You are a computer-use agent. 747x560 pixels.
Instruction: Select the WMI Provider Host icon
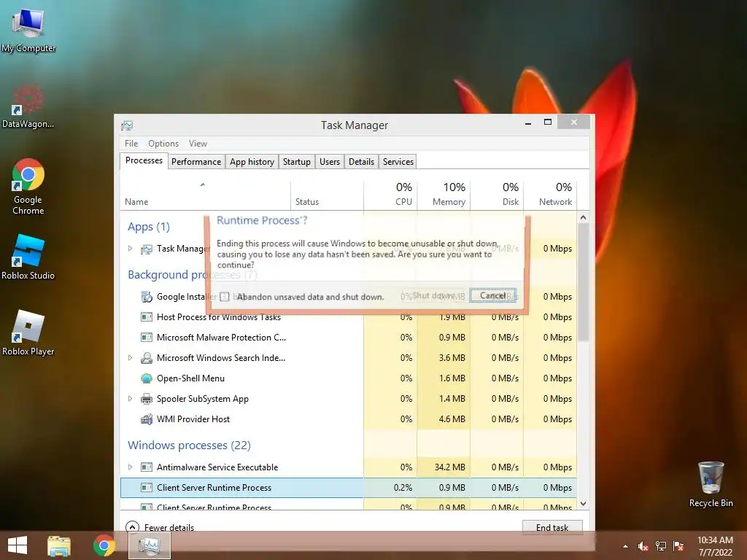[x=146, y=419]
